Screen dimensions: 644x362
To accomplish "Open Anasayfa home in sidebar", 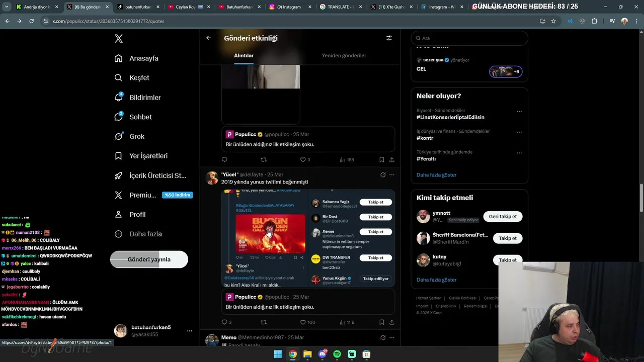I will (x=136, y=58).
